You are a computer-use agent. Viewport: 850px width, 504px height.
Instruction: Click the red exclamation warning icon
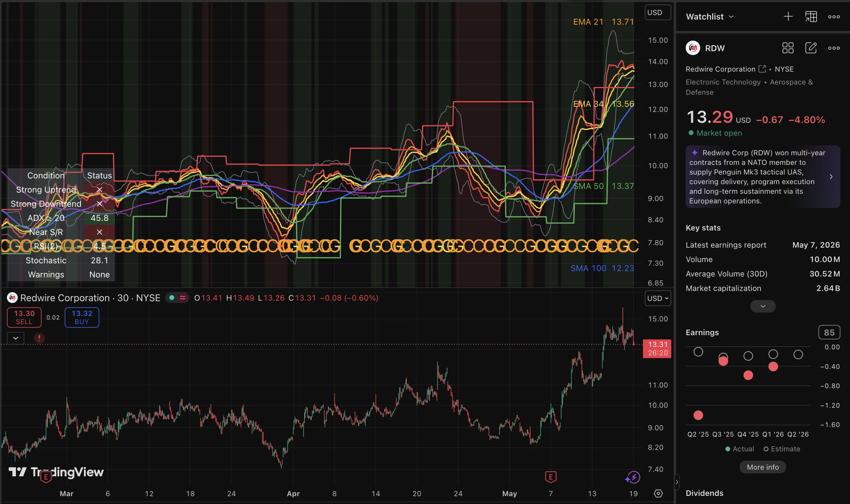coord(39,338)
